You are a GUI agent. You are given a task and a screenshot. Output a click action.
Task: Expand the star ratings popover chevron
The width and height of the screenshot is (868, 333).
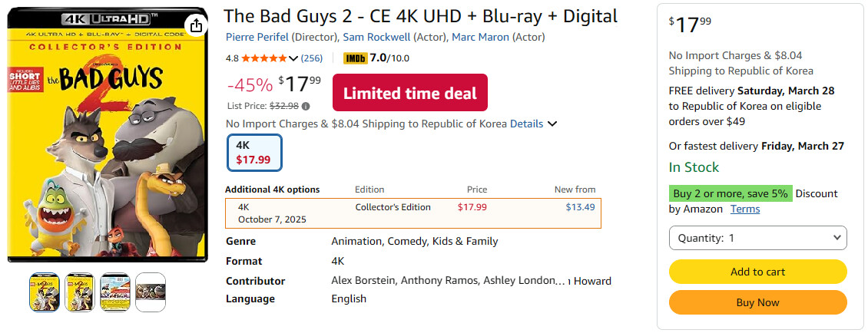[293, 58]
